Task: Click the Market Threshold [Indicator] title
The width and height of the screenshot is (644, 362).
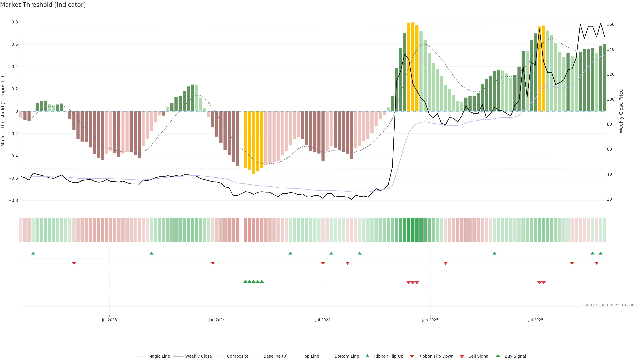Action: [43, 5]
